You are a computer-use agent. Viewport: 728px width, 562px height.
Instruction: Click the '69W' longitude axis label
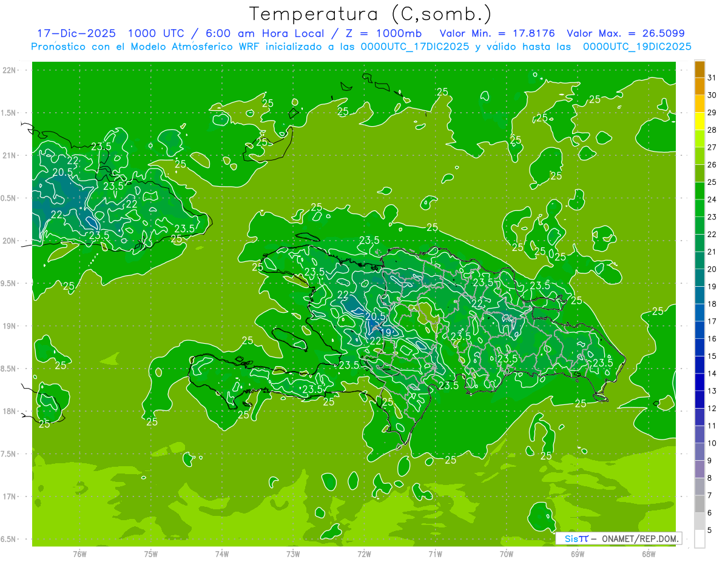578,554
